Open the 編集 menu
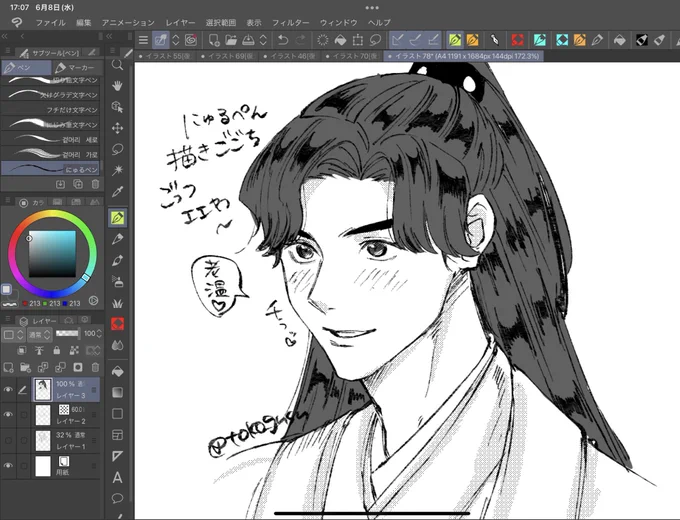The height and width of the screenshot is (520, 680). click(84, 23)
